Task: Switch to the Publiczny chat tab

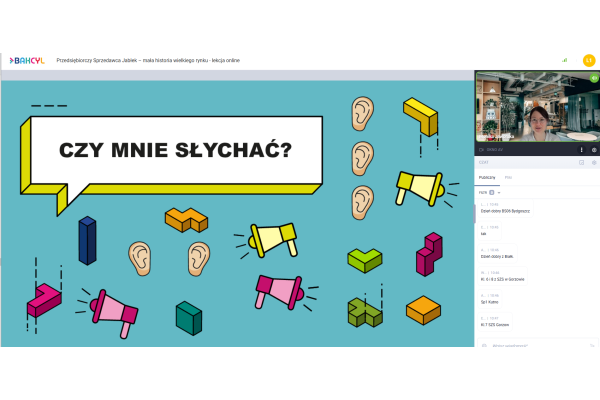Action: [x=488, y=177]
